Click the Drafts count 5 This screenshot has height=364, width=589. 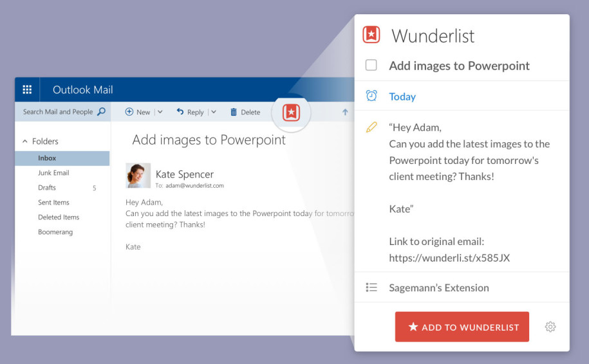point(94,188)
